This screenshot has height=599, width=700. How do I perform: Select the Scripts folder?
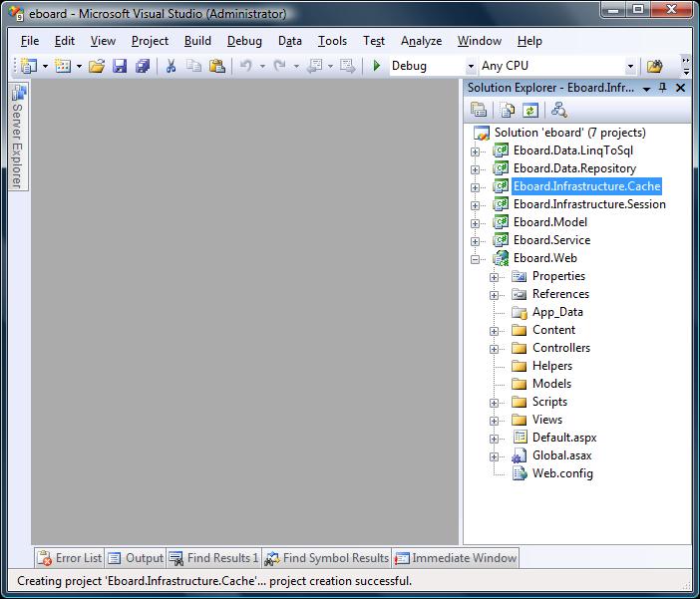point(549,402)
